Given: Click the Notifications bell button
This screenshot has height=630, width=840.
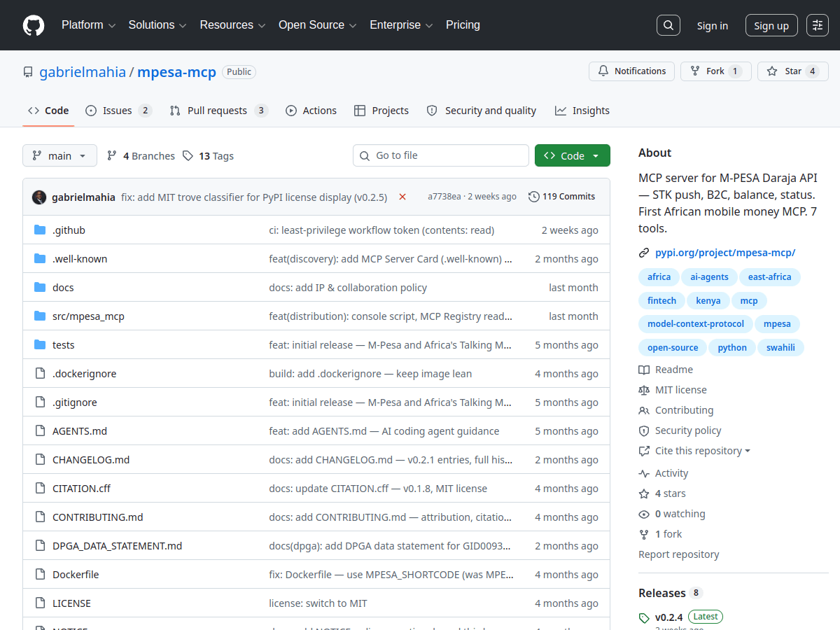Looking at the screenshot, I should coord(632,71).
